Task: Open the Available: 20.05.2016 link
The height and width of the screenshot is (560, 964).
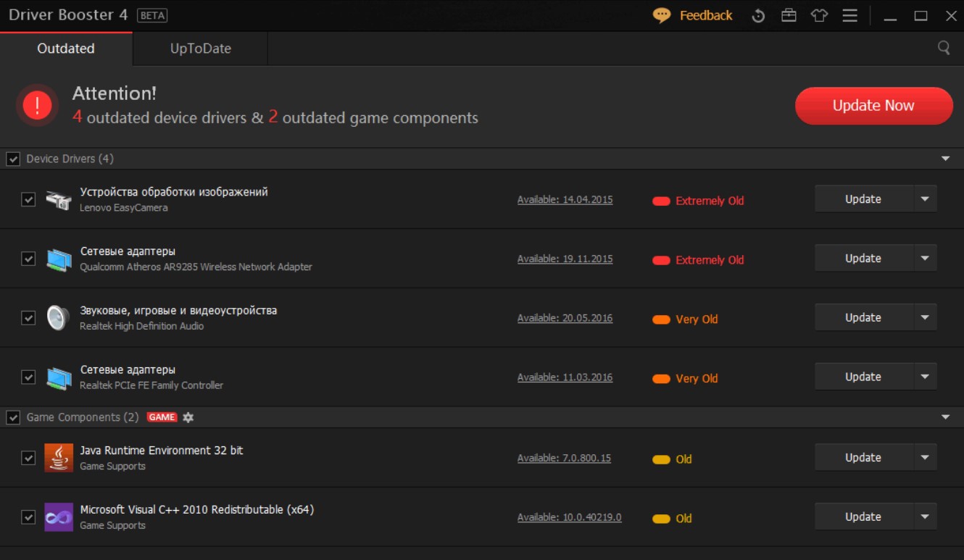Action: (x=565, y=318)
